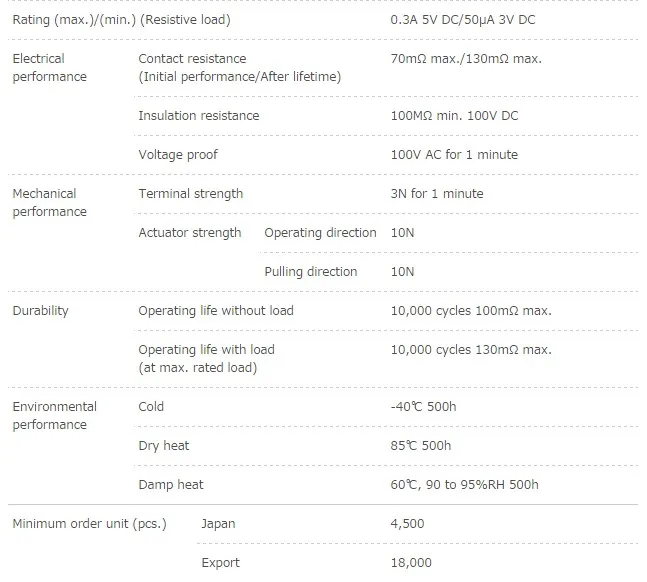Click the Voltage proof label
The image size is (647, 582).
pos(178,155)
